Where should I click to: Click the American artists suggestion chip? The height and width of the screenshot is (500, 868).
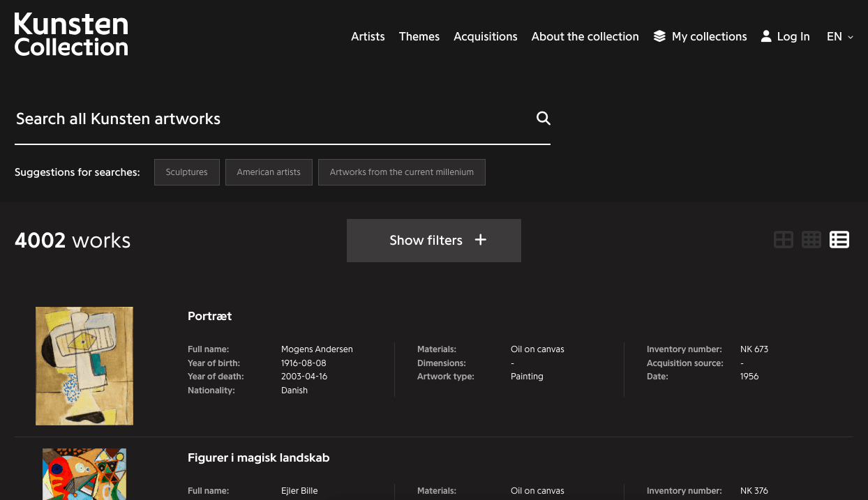269,172
